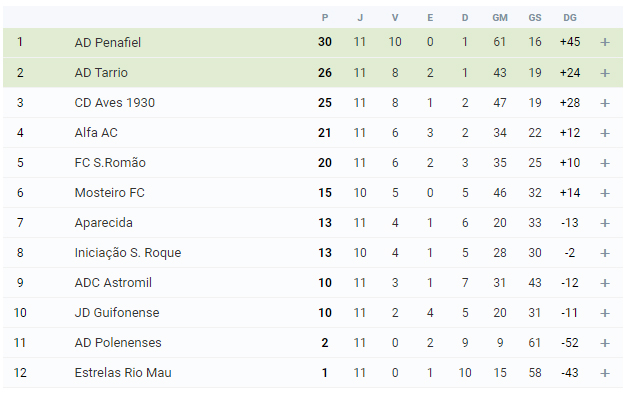Click plus icon for Iniciação S. Roque

pyautogui.click(x=605, y=253)
